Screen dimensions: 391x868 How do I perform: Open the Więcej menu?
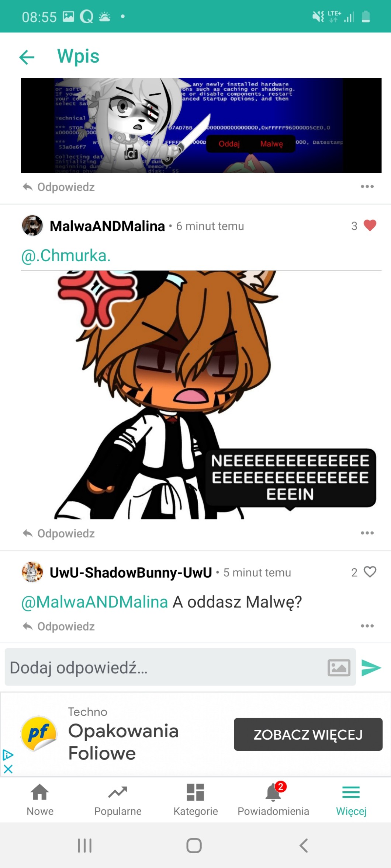pos(351,798)
